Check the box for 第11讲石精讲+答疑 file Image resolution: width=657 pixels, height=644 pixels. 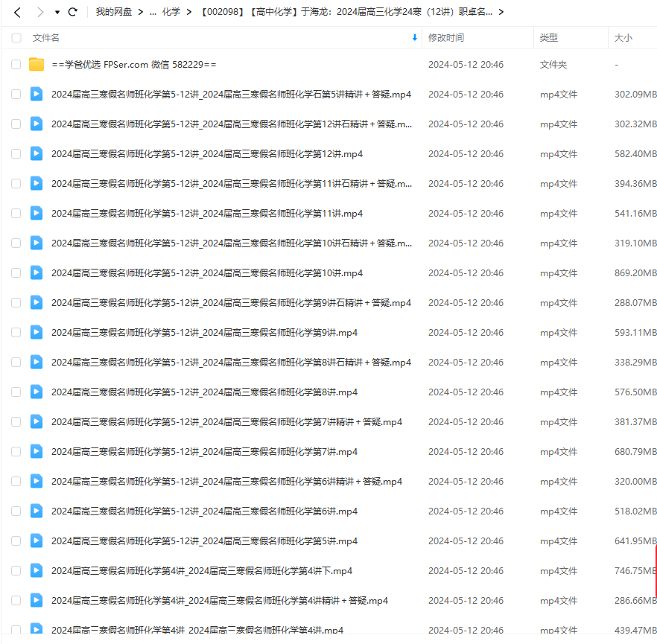pos(16,183)
